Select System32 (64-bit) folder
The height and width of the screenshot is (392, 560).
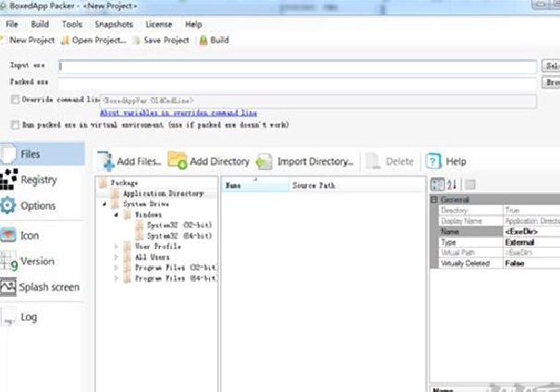click(179, 236)
